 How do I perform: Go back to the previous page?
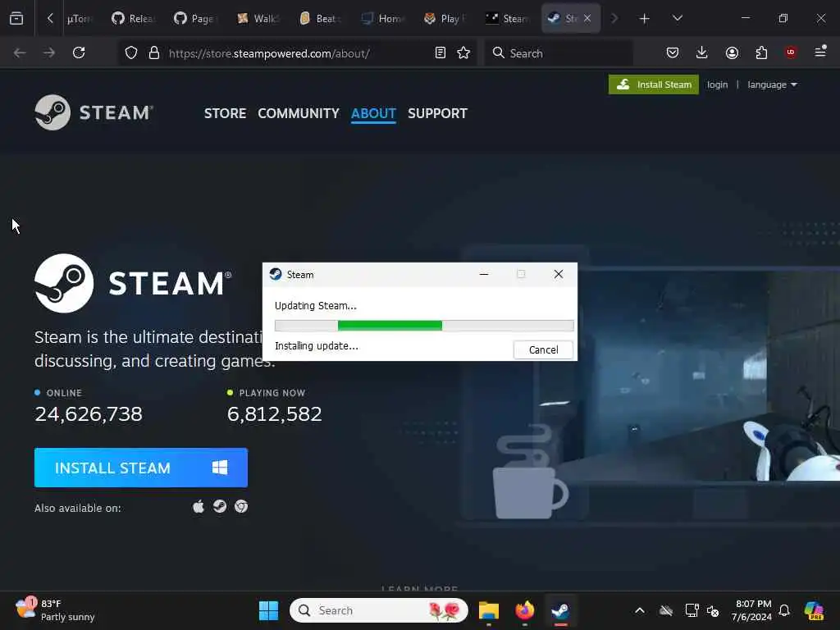click(x=20, y=52)
